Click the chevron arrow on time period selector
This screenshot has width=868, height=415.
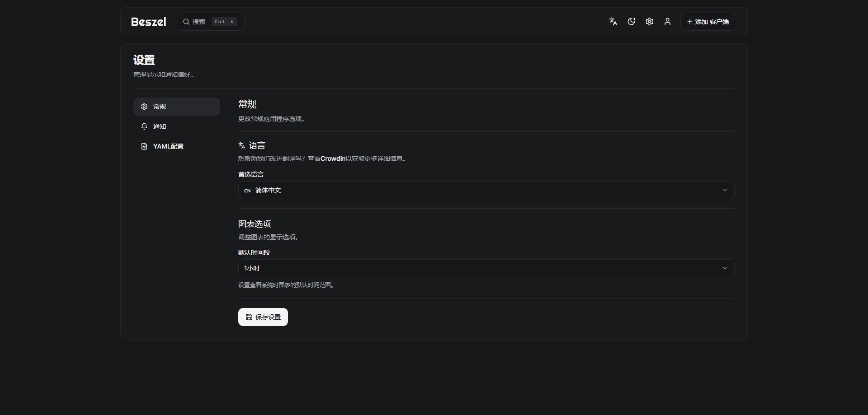725,268
